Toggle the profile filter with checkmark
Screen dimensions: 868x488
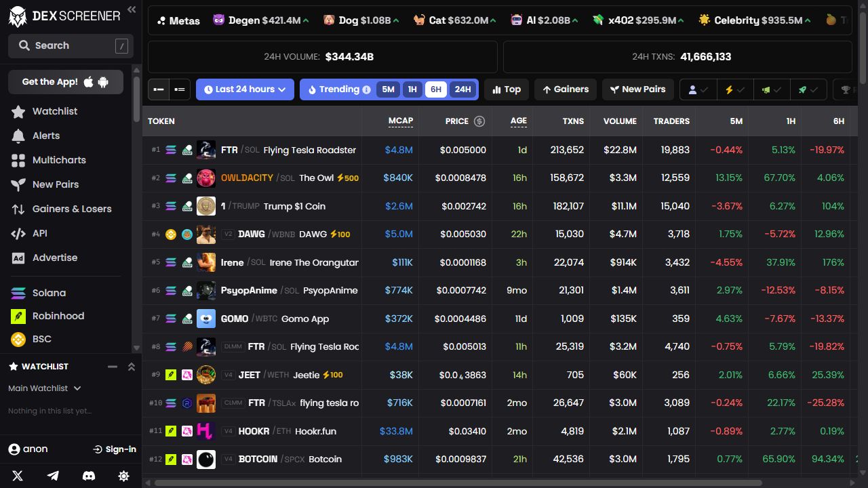(698, 89)
